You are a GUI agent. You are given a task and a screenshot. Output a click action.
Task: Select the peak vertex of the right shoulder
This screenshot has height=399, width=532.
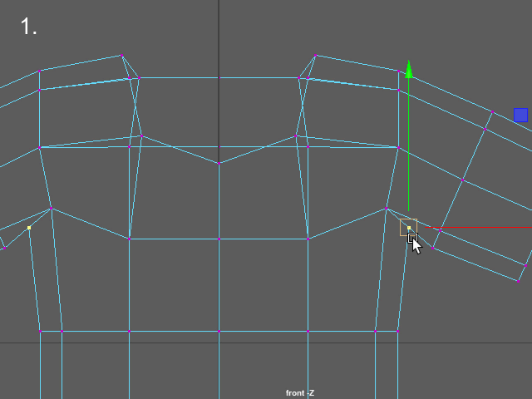point(316,57)
